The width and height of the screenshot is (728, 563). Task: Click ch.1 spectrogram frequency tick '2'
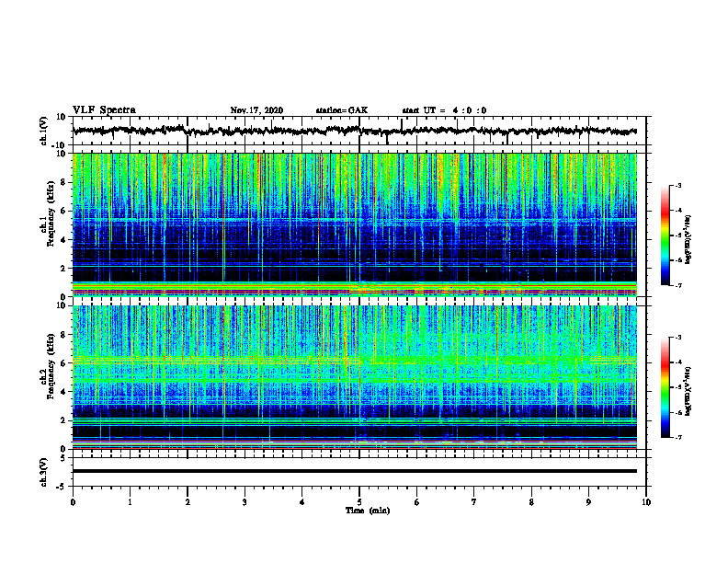(x=63, y=268)
